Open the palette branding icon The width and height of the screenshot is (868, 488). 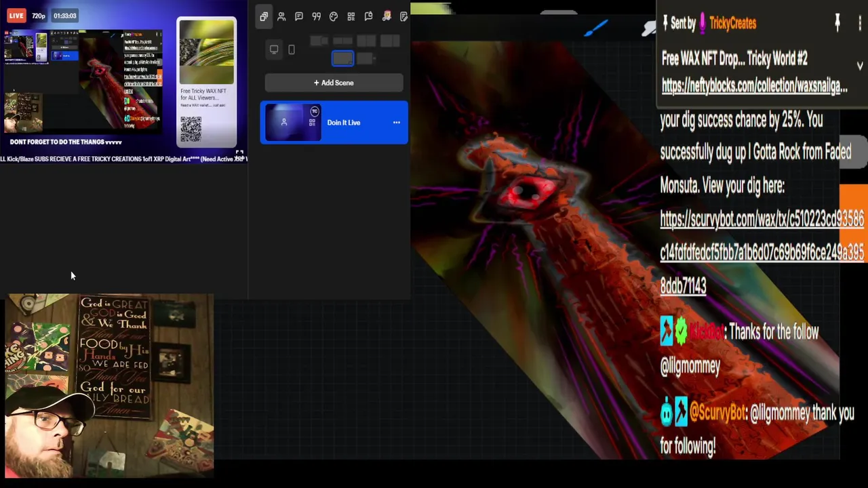coord(334,16)
